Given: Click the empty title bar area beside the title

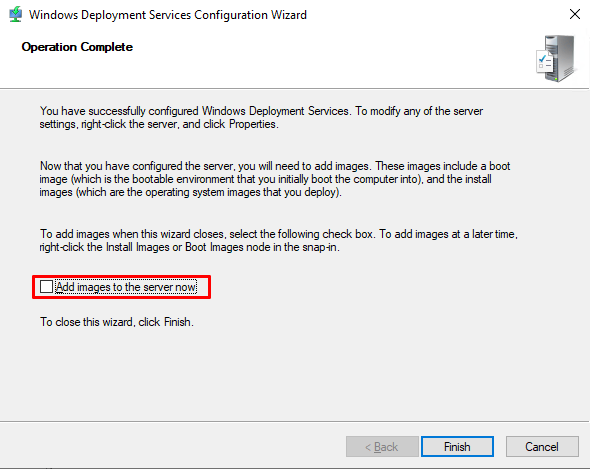Looking at the screenshot, I should [436, 15].
